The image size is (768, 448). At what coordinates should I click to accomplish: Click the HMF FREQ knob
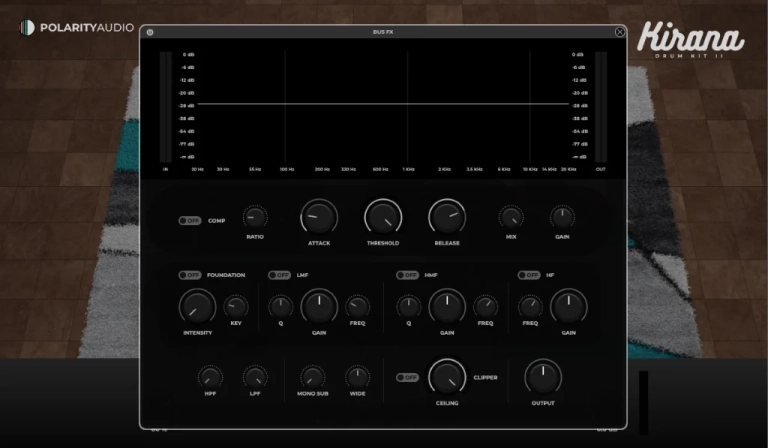pyautogui.click(x=485, y=307)
